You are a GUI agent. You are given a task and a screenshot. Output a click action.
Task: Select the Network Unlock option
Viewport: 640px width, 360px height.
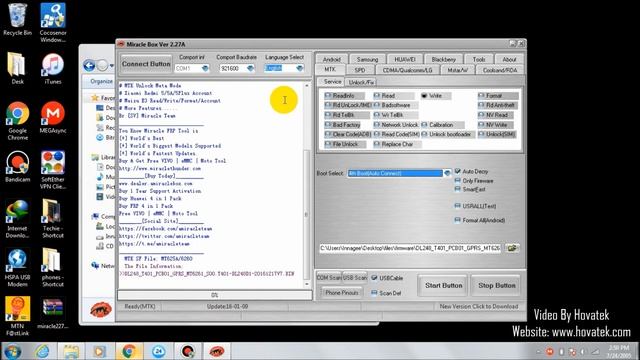396,125
